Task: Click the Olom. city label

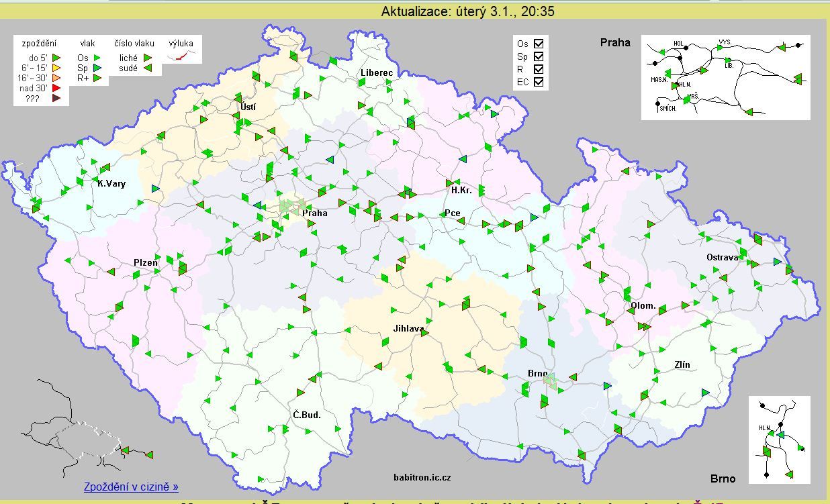Action: click(643, 305)
